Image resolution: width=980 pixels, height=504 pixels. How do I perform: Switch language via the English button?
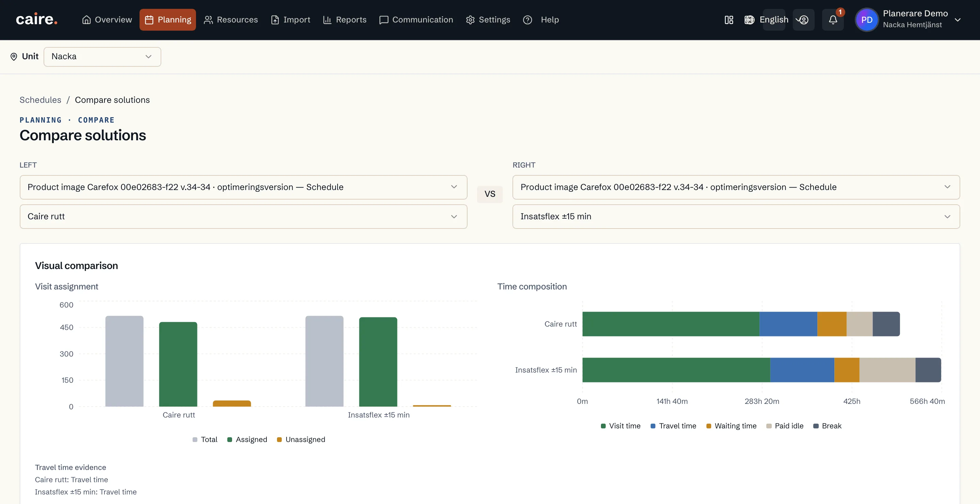point(774,20)
